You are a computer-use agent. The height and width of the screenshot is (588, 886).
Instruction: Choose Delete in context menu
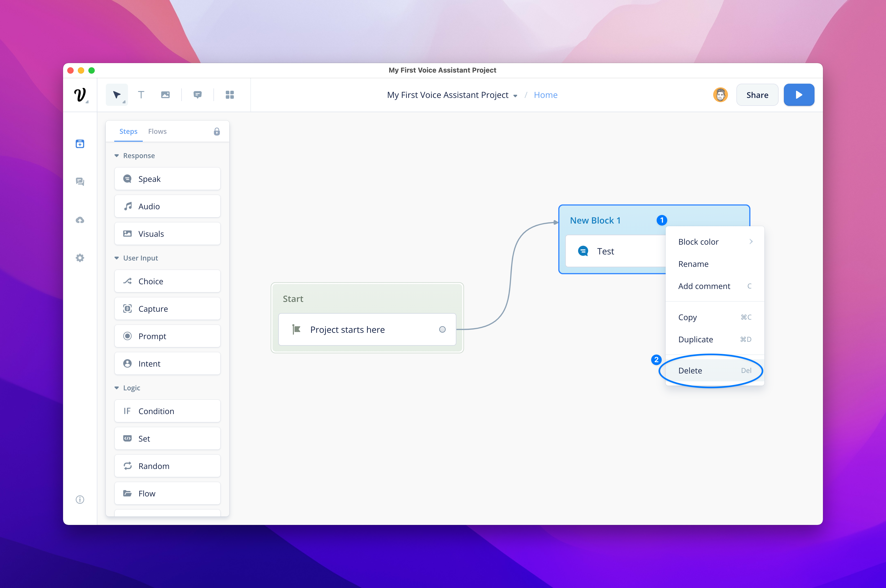(715, 371)
